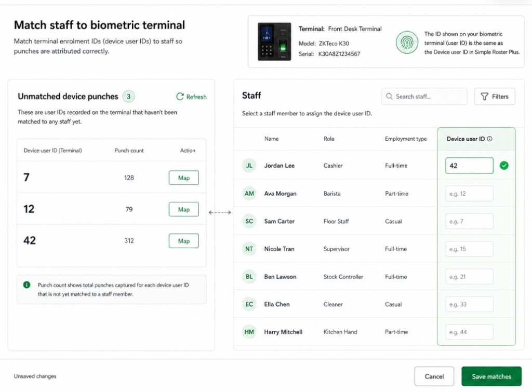Click the AM avatar for Ava Morgan
Screen dimensions: 532x392
249,193
